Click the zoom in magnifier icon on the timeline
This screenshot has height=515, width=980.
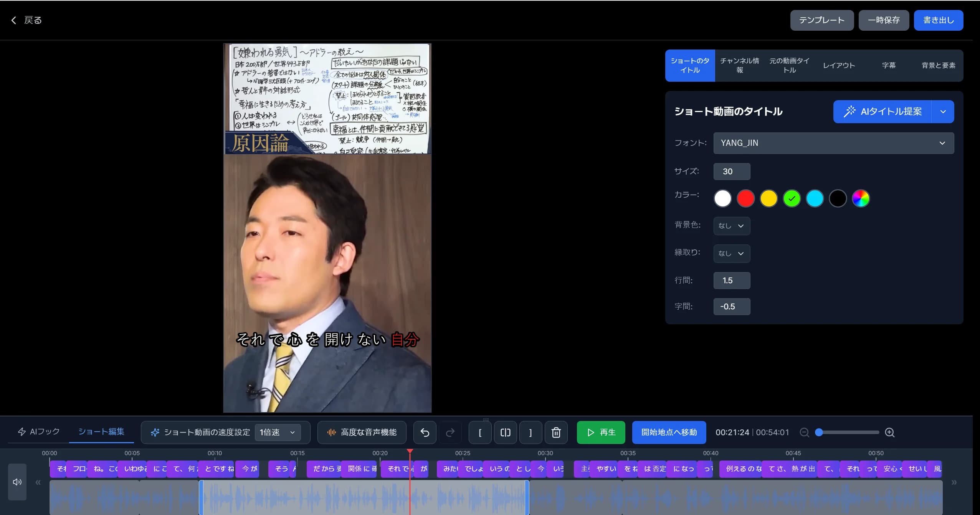[x=890, y=432]
